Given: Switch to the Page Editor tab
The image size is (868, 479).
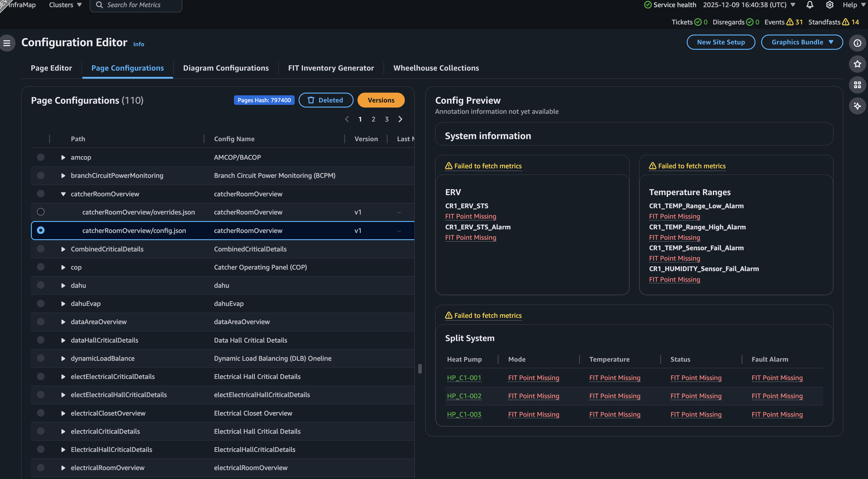Looking at the screenshot, I should [x=51, y=68].
